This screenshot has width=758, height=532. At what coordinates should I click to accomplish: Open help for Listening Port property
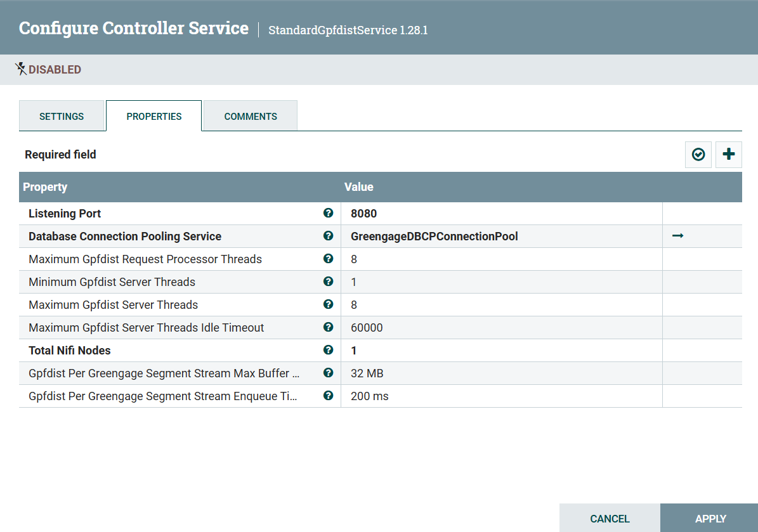(x=328, y=213)
